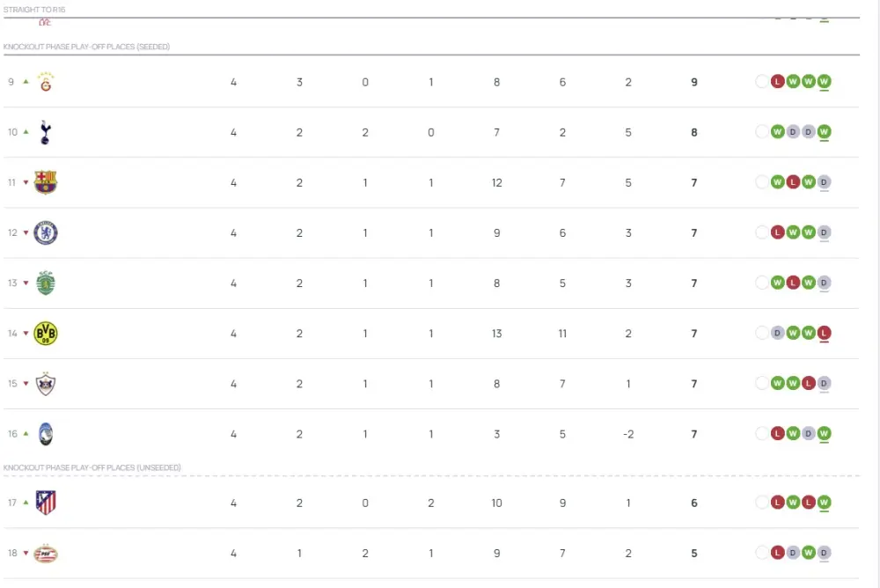This screenshot has width=880, height=588.
Task: Click the draw badge in Atalanta's form
Action: tap(809, 434)
